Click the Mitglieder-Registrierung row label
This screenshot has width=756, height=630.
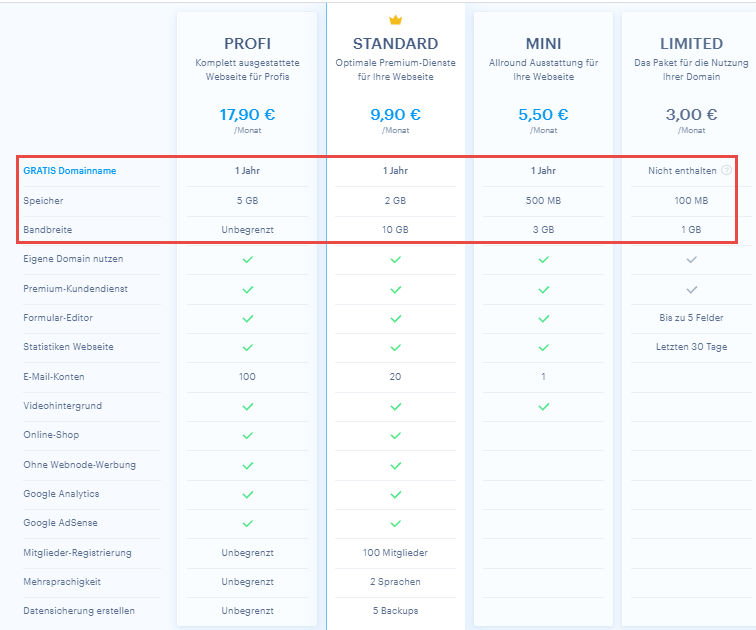click(x=77, y=552)
